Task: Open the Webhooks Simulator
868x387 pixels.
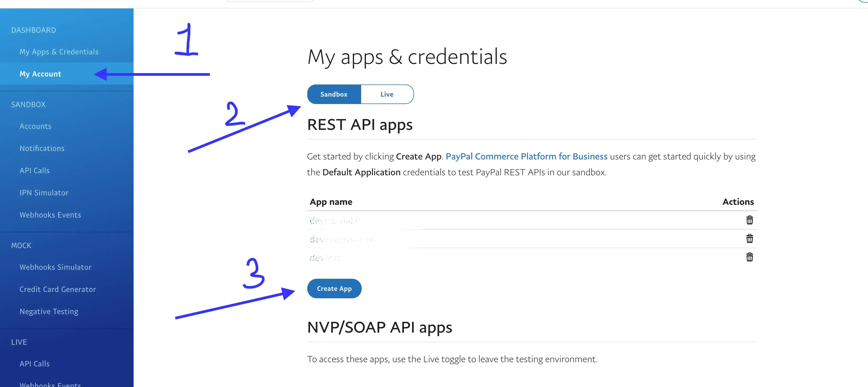Action: pyautogui.click(x=55, y=267)
